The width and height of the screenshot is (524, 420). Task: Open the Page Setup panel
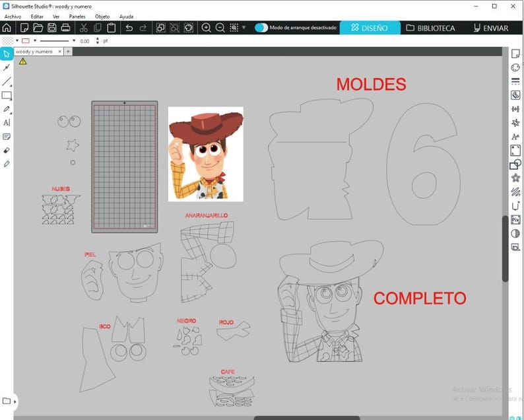click(515, 53)
